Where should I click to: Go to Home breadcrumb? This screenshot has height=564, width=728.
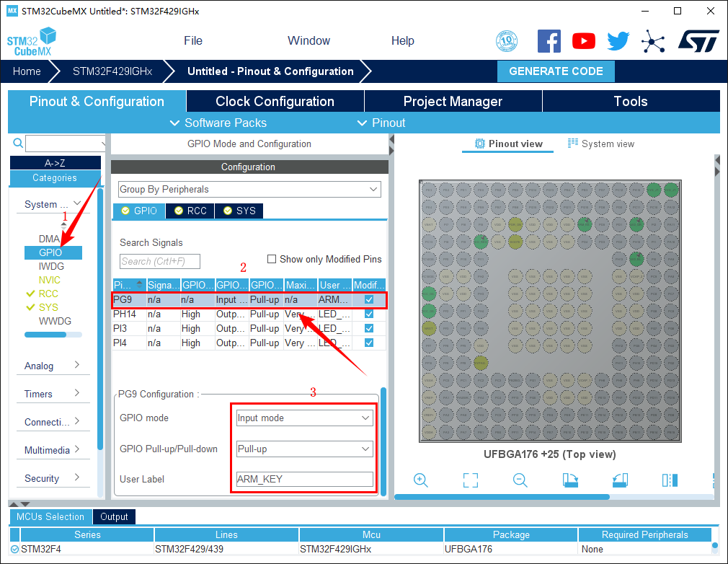(27, 71)
